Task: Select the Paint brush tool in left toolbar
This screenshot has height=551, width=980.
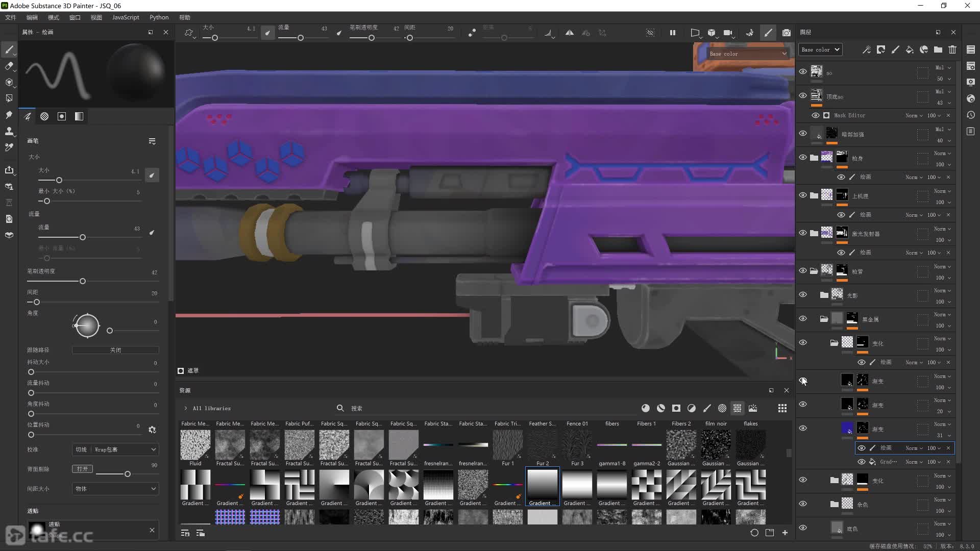Action: click(9, 49)
